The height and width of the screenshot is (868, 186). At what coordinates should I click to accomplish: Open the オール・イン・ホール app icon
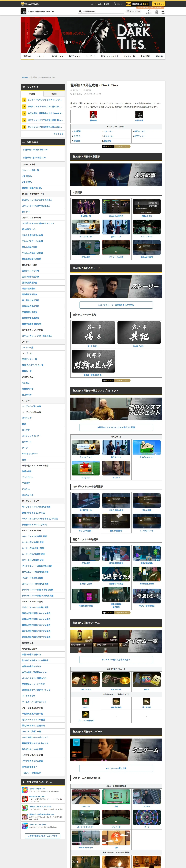(x=25, y=826)
